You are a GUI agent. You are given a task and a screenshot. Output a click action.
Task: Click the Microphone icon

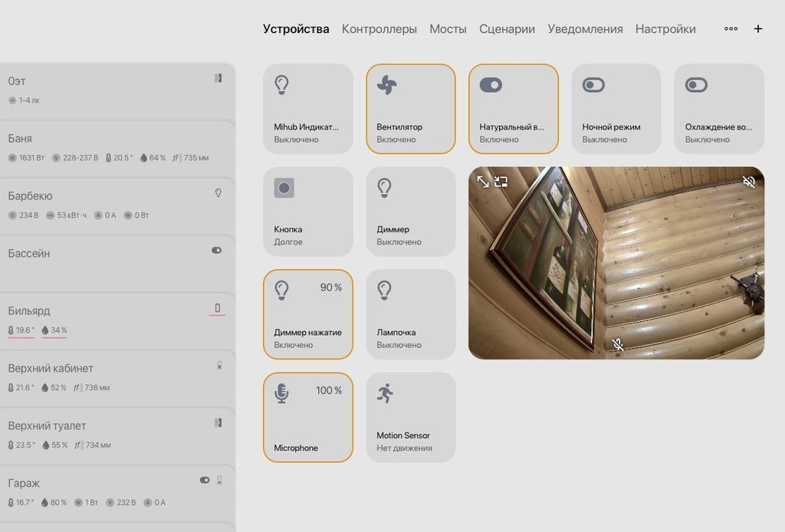click(281, 393)
